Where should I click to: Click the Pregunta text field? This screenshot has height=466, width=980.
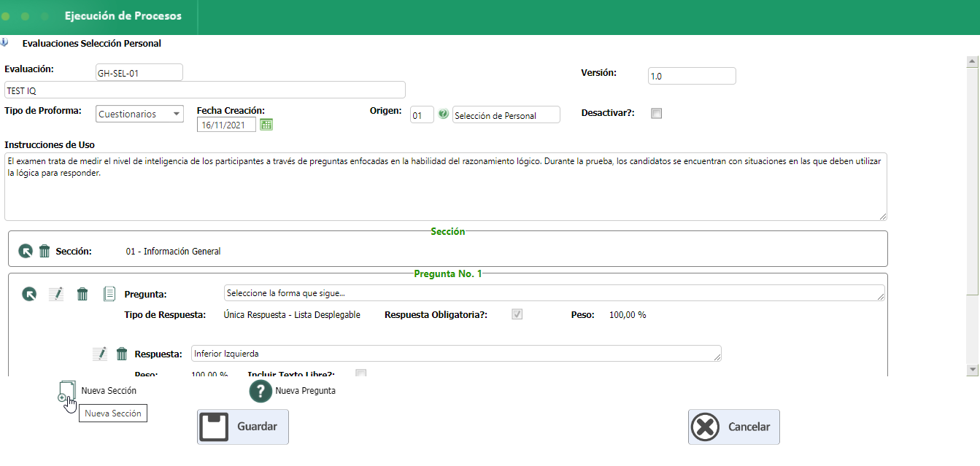555,292
